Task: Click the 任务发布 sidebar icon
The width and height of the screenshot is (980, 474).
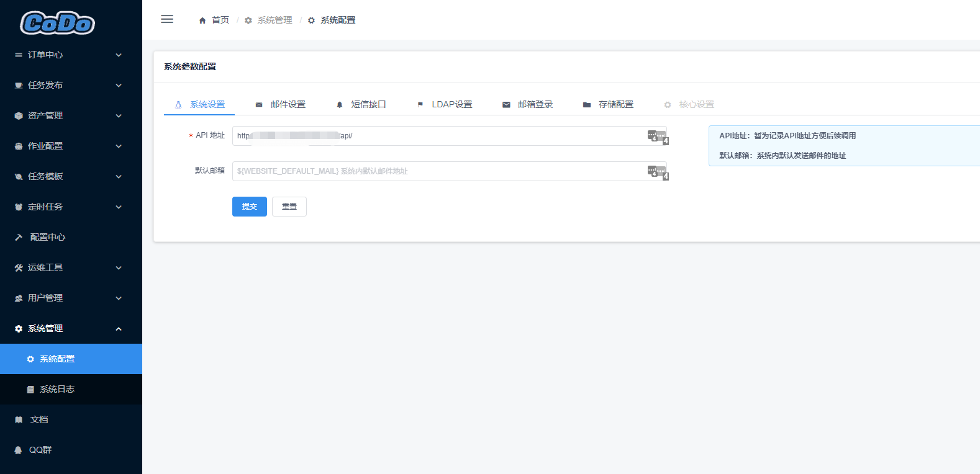Action: click(19, 86)
